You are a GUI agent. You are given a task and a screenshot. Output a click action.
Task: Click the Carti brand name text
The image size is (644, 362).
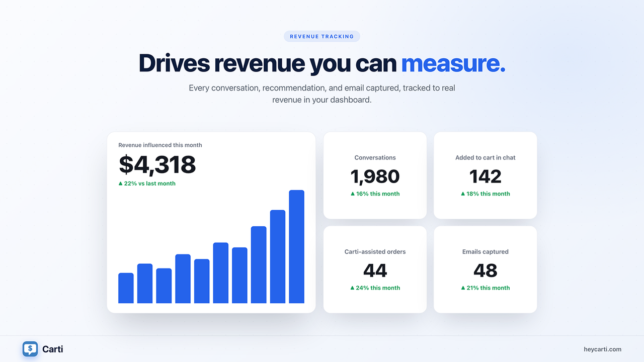tap(53, 349)
